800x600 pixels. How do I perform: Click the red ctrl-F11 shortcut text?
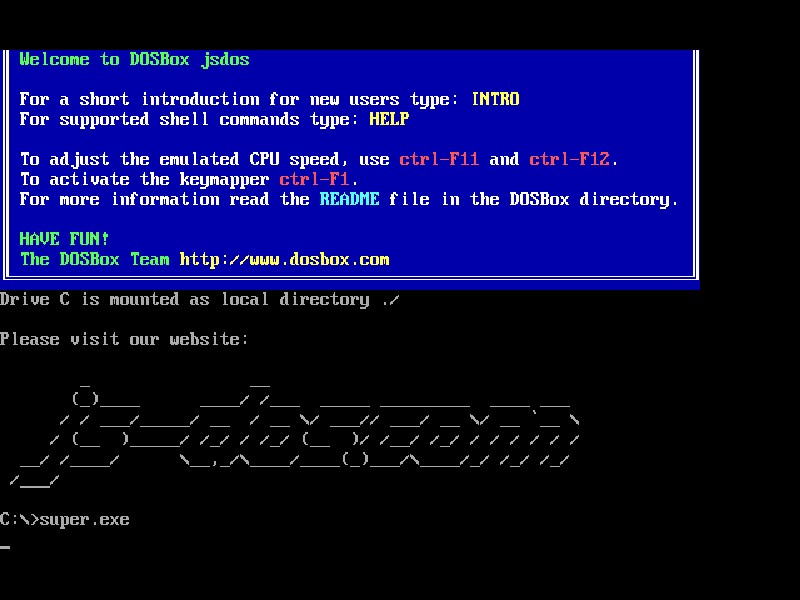tap(439, 159)
